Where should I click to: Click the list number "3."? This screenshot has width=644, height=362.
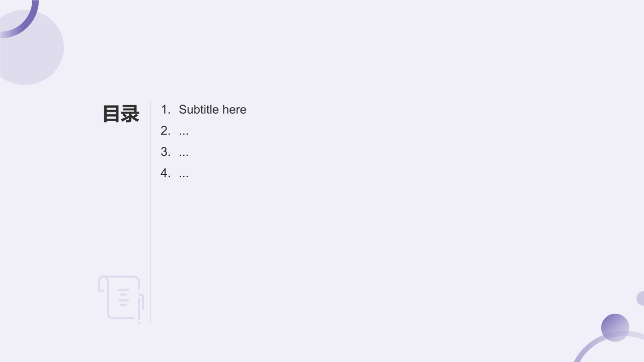tap(166, 152)
